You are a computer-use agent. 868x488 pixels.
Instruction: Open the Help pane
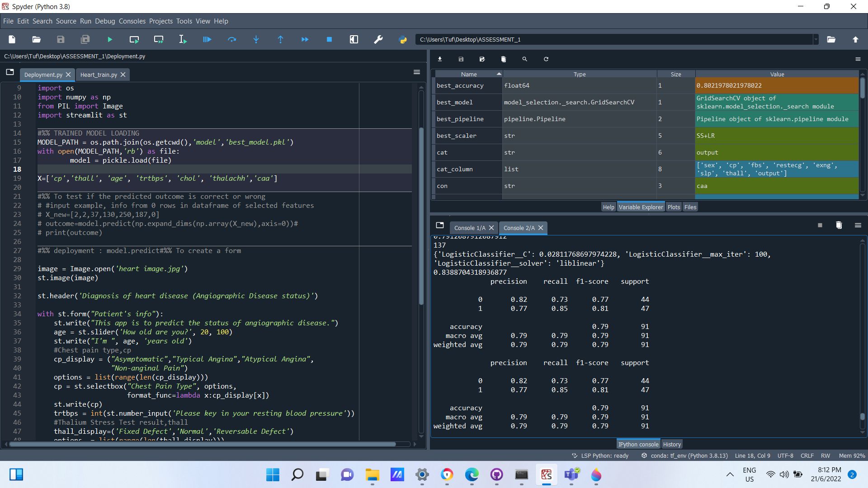pyautogui.click(x=608, y=206)
